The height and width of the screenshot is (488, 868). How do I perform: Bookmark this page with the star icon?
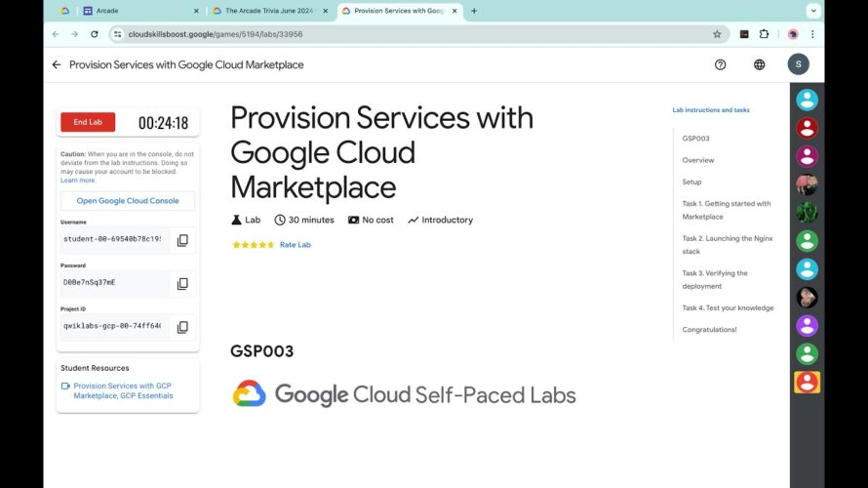click(x=717, y=34)
